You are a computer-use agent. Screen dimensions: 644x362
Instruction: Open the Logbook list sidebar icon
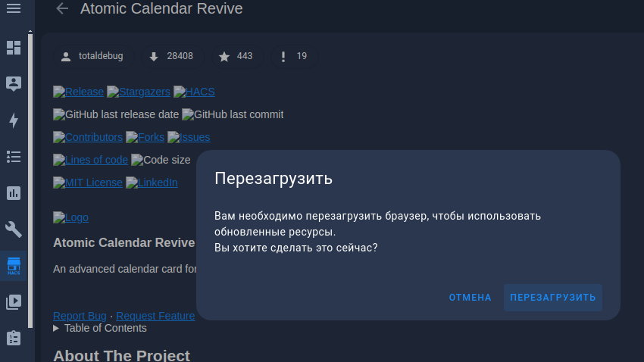click(14, 156)
